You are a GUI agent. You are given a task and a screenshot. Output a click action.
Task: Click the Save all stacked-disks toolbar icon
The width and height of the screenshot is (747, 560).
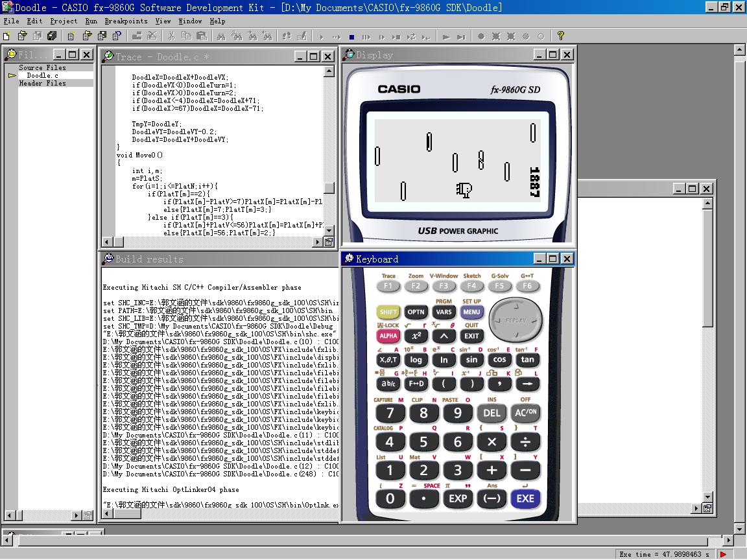click(x=52, y=36)
